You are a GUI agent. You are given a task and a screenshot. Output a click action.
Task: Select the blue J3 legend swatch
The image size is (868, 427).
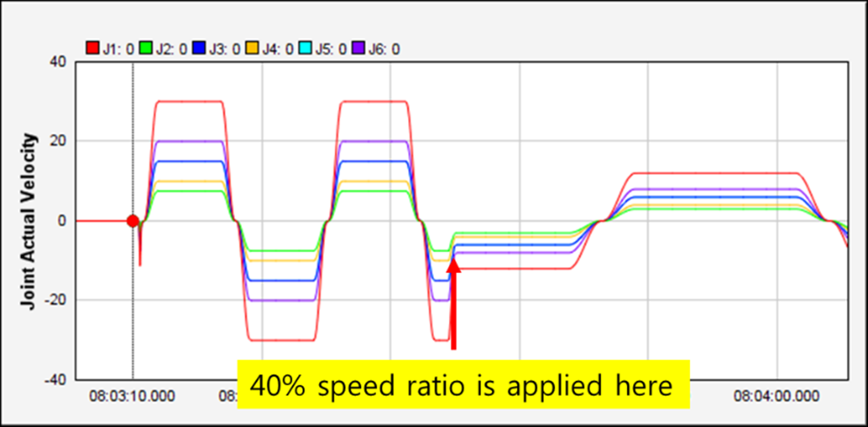(198, 48)
